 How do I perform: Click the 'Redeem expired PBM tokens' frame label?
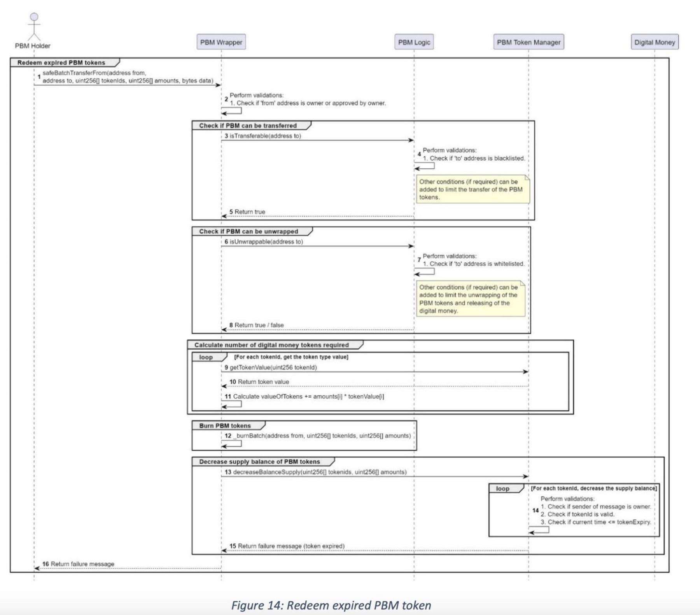61,63
